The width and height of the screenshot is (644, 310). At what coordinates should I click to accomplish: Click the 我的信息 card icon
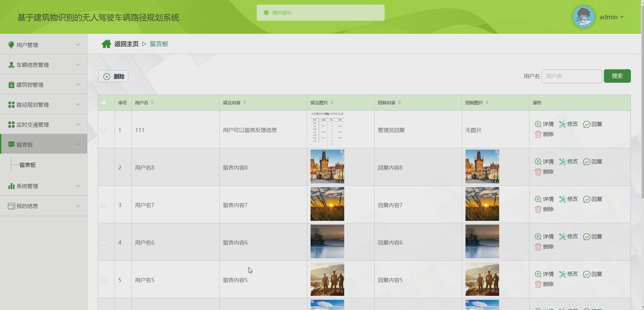point(11,206)
